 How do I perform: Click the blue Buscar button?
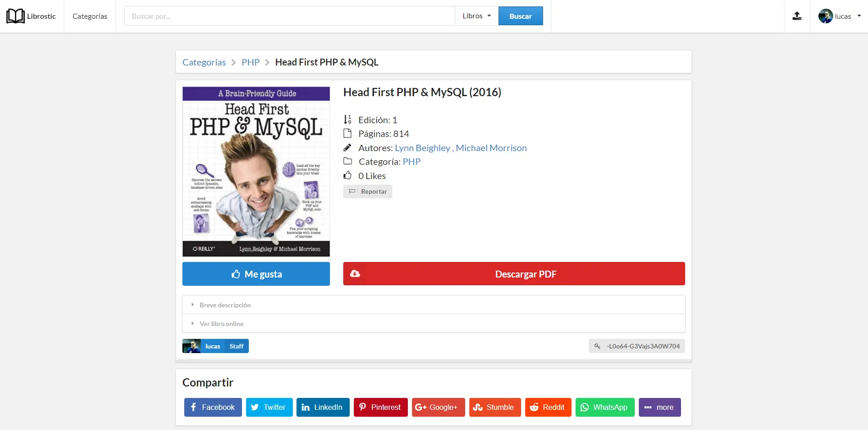[521, 16]
